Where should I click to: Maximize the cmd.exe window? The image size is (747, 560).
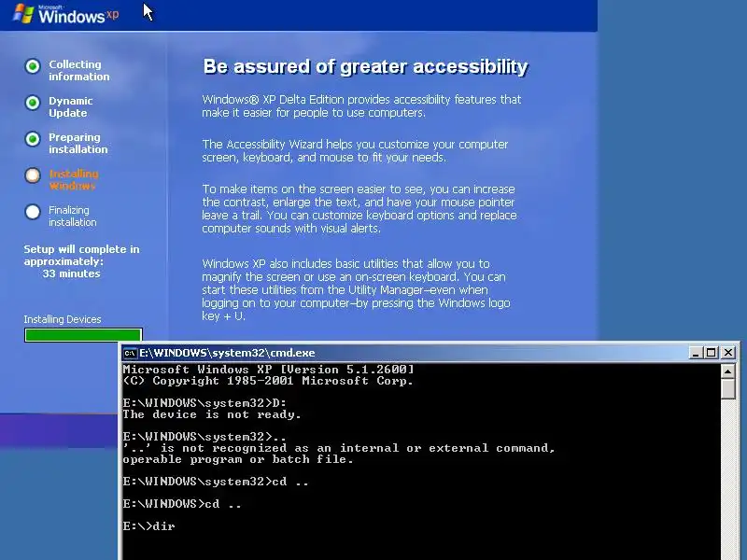click(712, 353)
